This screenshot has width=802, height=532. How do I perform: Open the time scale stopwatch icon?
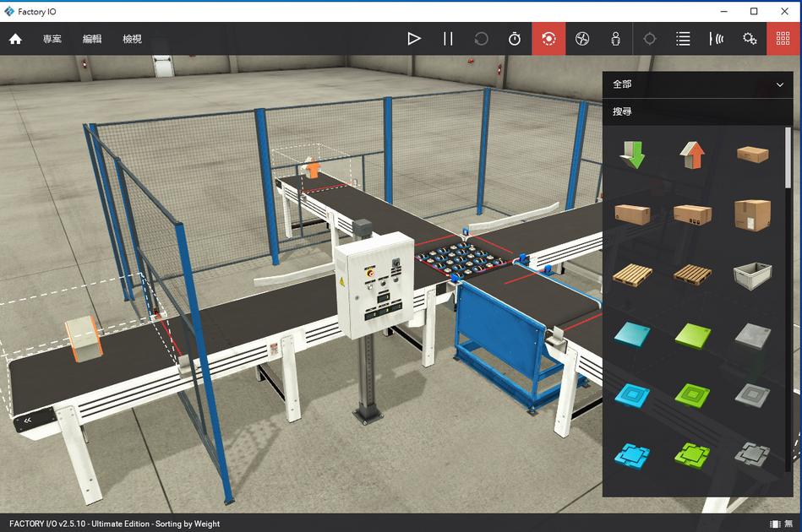tap(515, 39)
